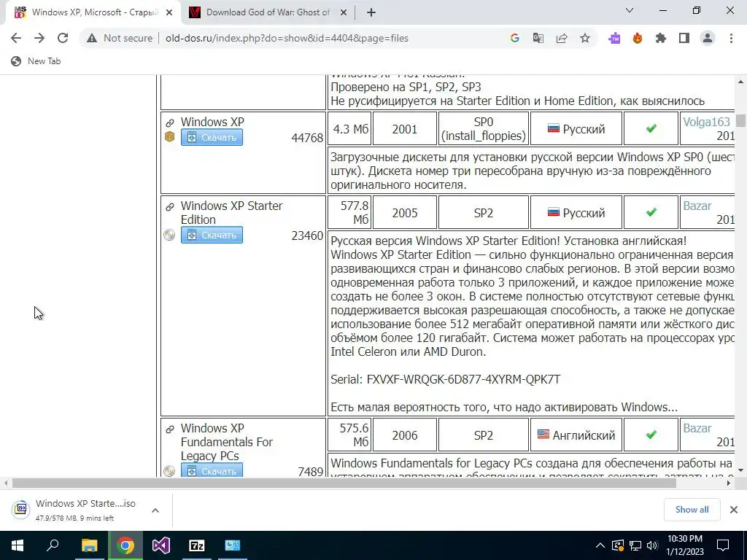Click the Serial key text line

(446, 379)
